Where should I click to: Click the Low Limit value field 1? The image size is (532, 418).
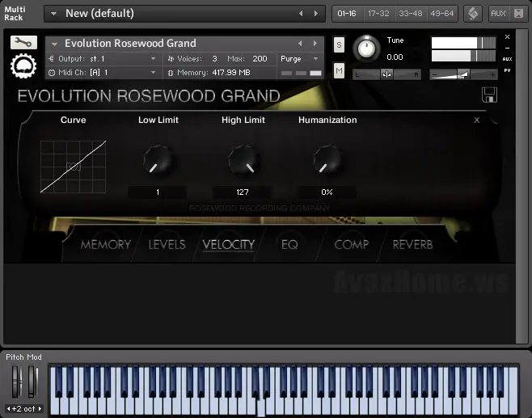[158, 192]
